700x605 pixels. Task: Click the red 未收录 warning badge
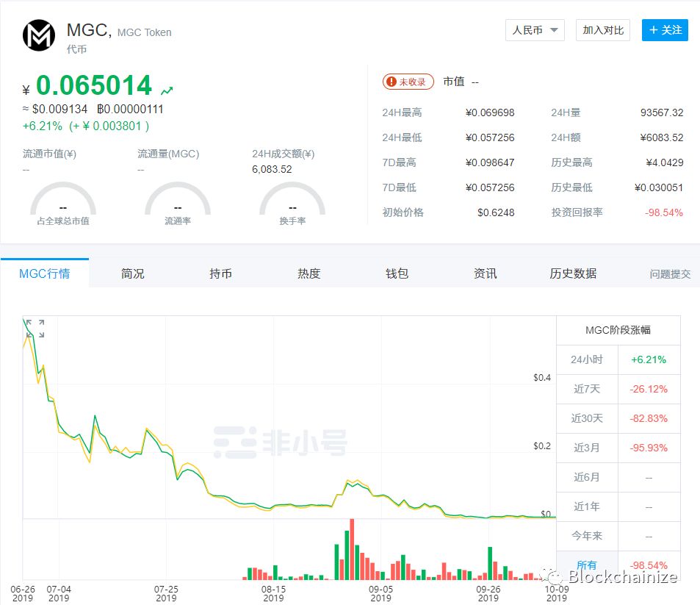coord(408,82)
